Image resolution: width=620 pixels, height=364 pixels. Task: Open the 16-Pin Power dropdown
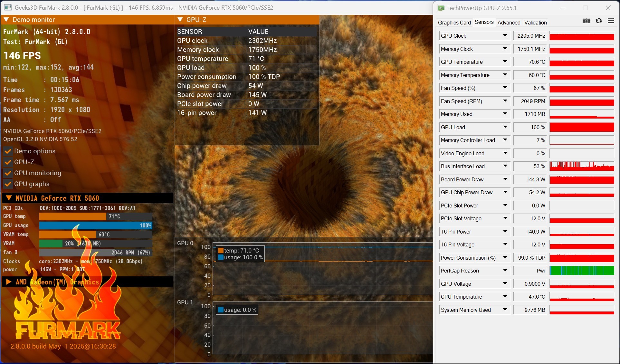[505, 232]
